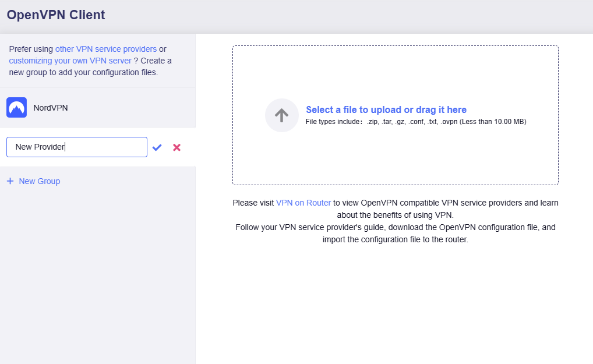Click "import the configuration file to the router" text
Image resolution: width=593 pixels, height=364 pixels.
(x=395, y=239)
